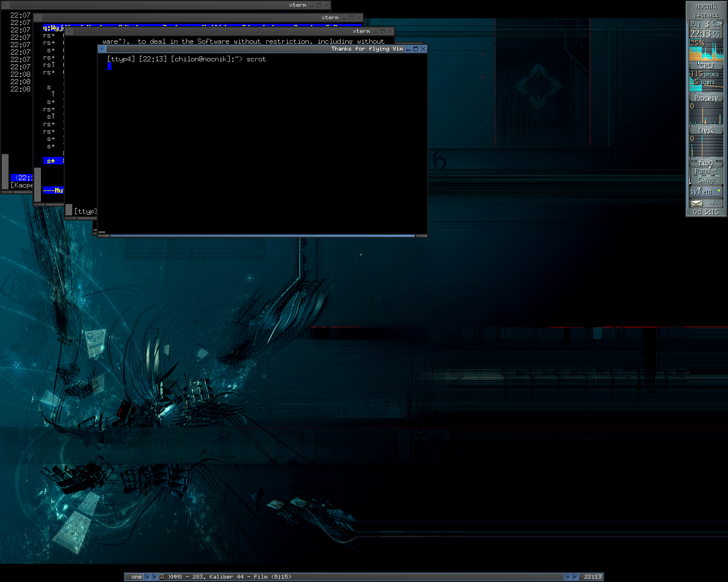This screenshot has height=582, width=728.
Task: Click the "one" workspace name in toolbar
Action: tap(136, 577)
